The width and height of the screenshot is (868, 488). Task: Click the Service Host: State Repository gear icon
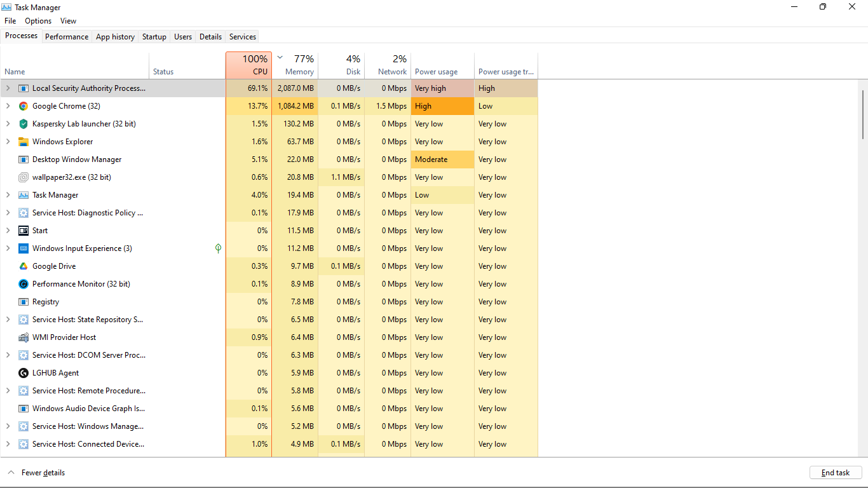coord(24,320)
